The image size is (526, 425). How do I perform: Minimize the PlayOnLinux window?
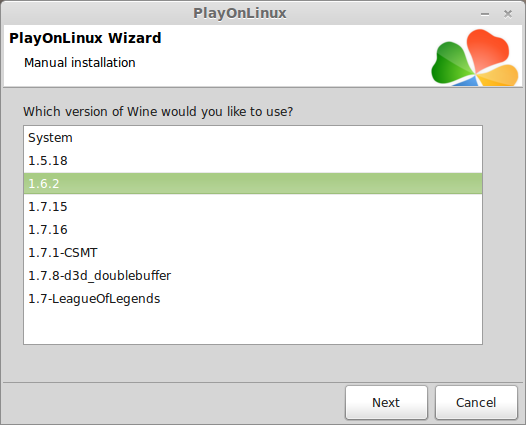485,14
